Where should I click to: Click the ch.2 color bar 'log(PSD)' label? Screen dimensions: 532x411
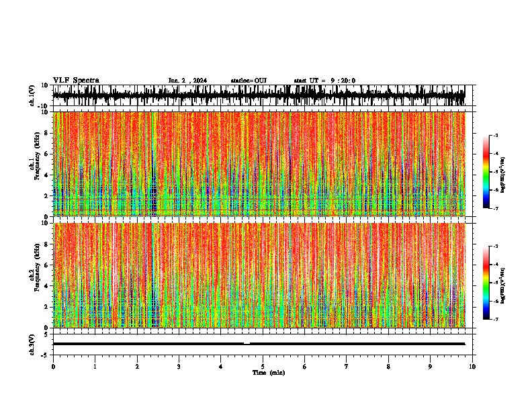tap(503, 285)
